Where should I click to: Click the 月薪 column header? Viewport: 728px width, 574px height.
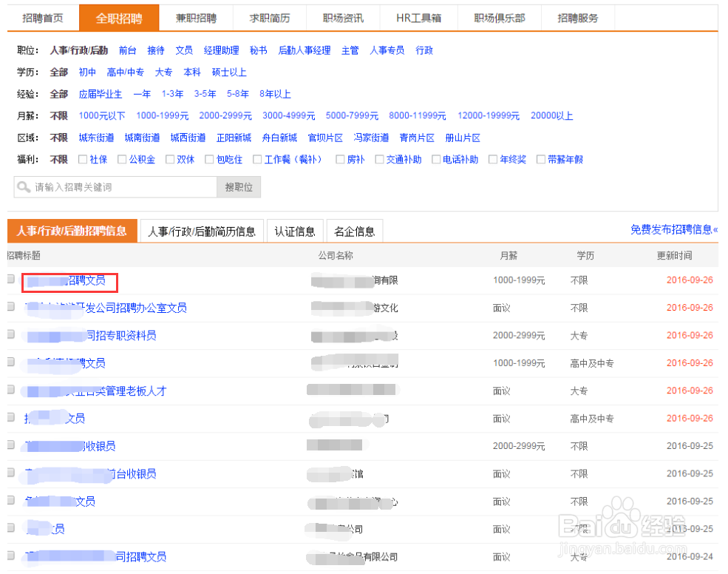508,255
